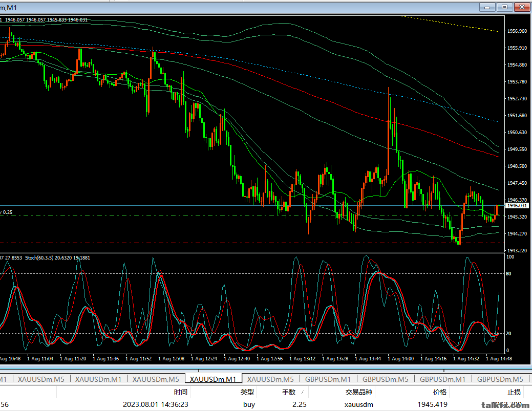Click the 1944.270 price scale label
Screen dimensions: 532x411
pyautogui.click(x=517, y=233)
